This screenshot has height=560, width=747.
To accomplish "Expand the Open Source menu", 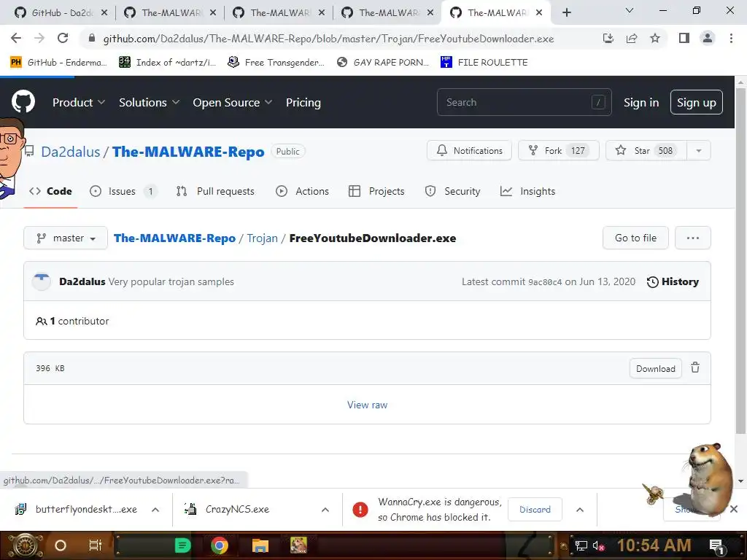I will tap(233, 102).
